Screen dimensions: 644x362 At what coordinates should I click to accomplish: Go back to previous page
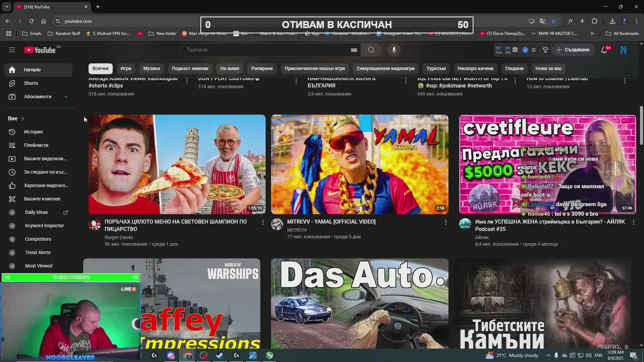coord(7,21)
